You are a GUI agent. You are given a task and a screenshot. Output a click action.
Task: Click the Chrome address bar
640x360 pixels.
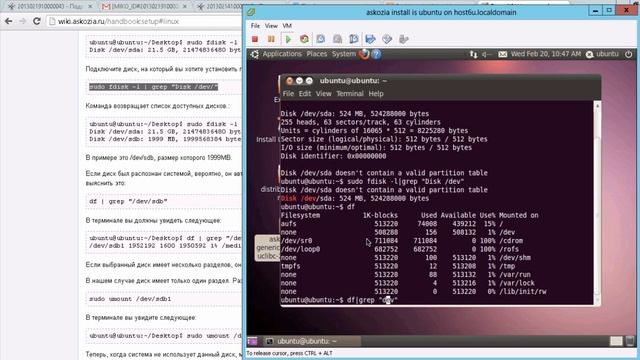[145, 21]
